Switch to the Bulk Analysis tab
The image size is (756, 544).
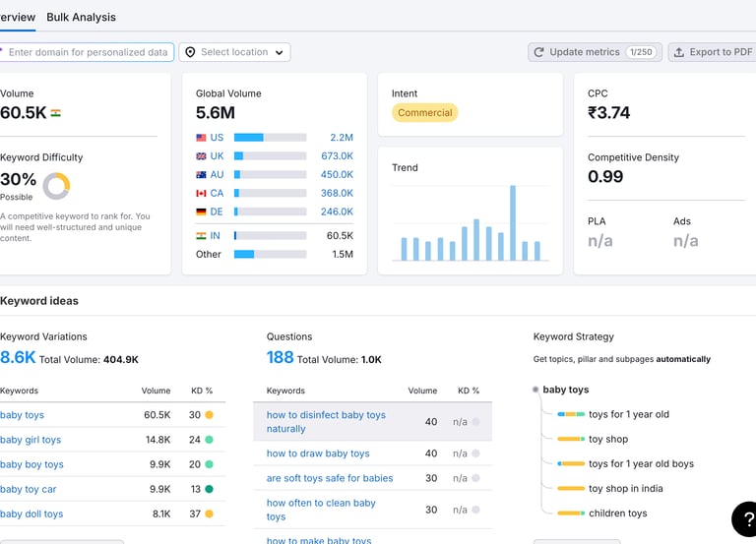coord(81,18)
